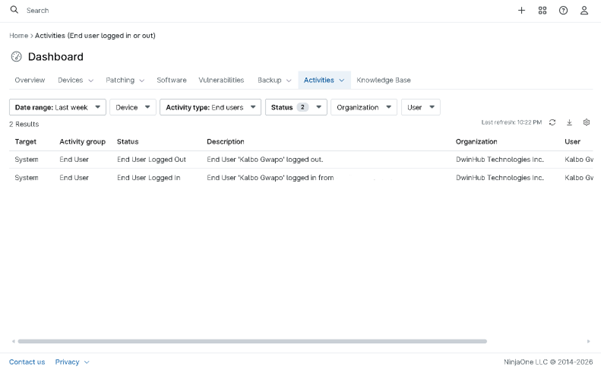Click the Target column header

(x=26, y=142)
